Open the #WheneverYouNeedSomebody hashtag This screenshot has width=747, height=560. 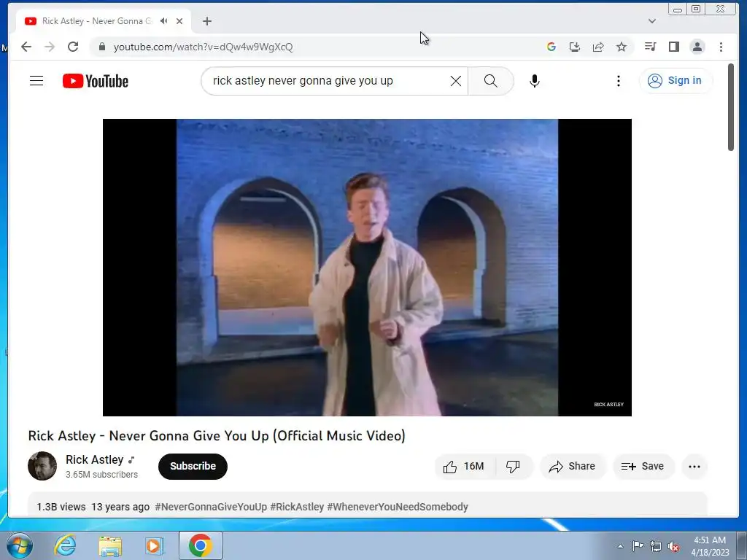coord(398,507)
